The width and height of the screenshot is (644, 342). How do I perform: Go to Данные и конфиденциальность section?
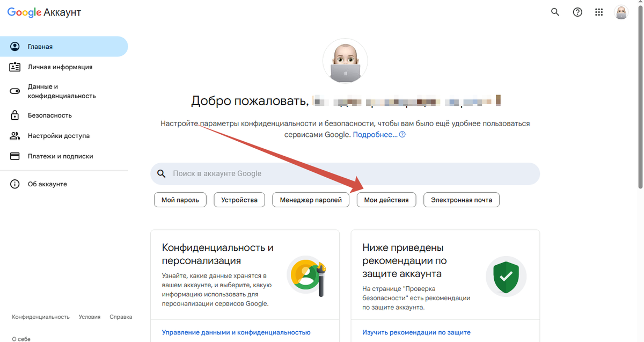[64, 91]
